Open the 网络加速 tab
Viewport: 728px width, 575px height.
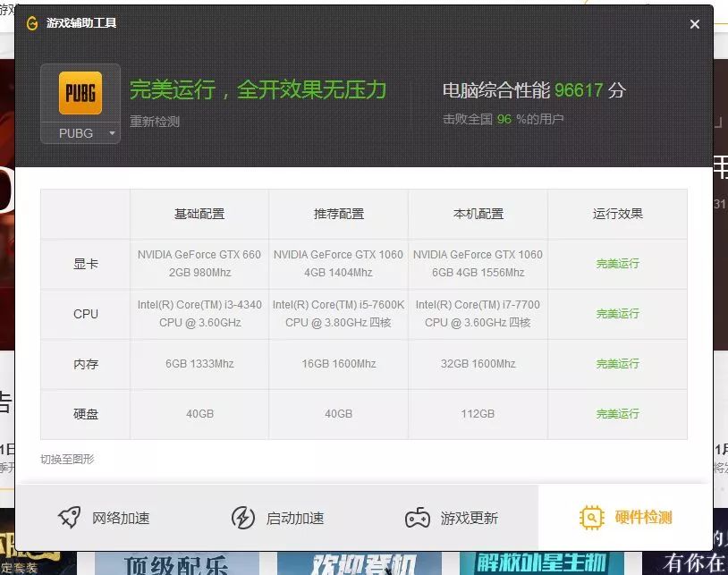click(104, 518)
